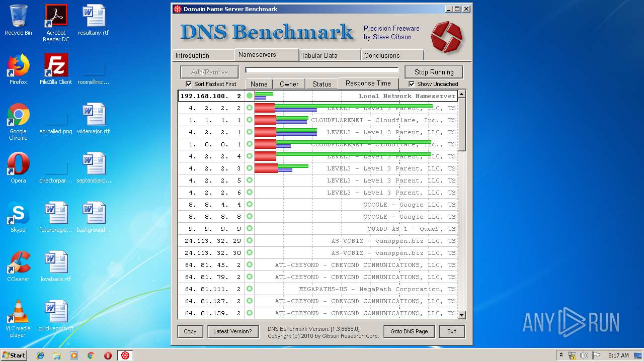The image size is (644, 362).
Task: Toggle Sort Fastest First checkbox
Action: (x=189, y=84)
